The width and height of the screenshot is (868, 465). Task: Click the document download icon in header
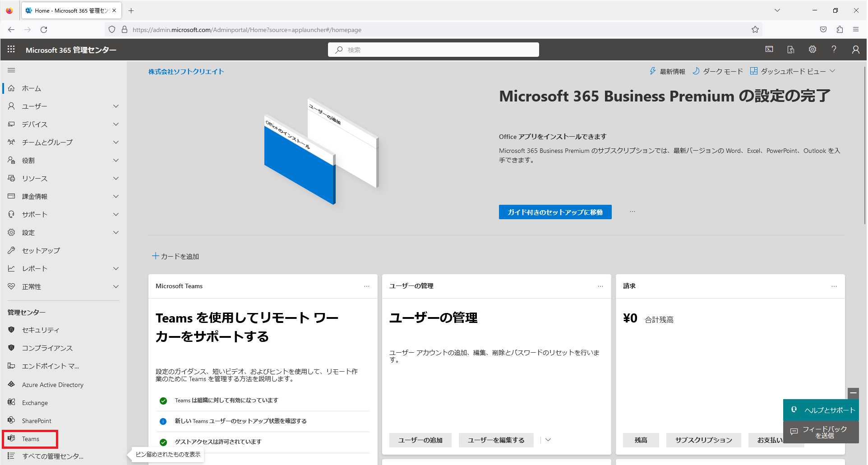[791, 50]
